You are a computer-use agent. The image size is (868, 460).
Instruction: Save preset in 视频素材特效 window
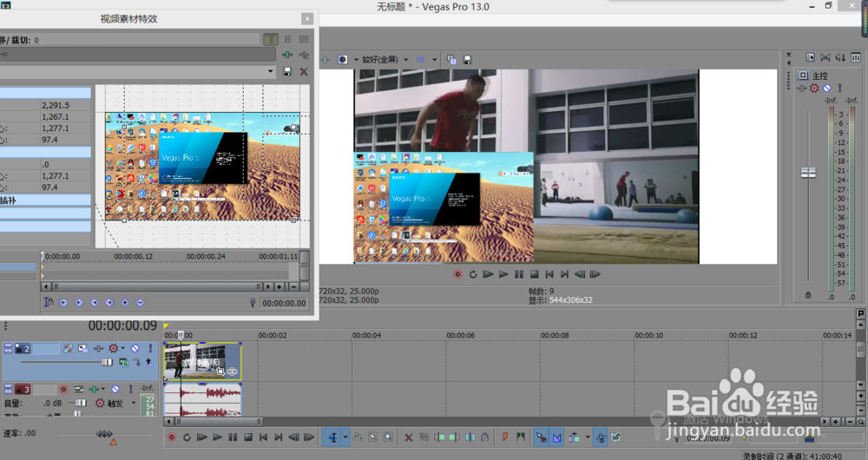[x=286, y=71]
